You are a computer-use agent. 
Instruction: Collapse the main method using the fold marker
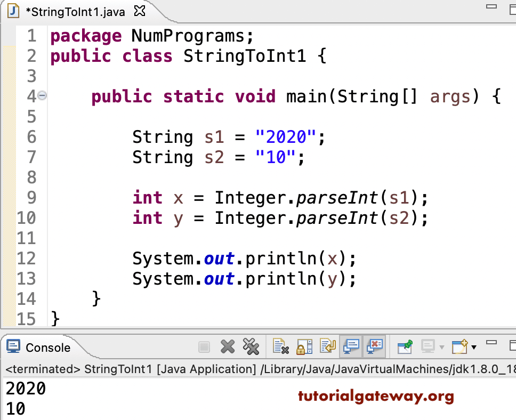tap(43, 96)
